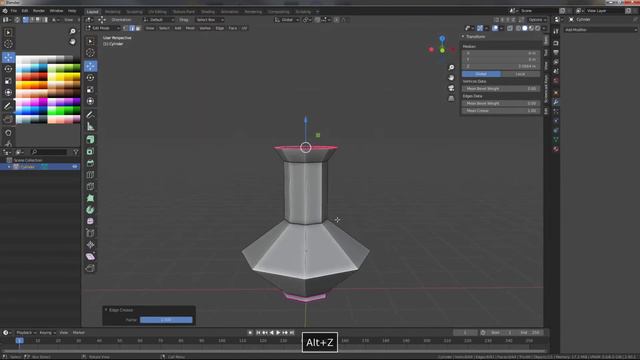Switch to the Layout workspace tab

(x=93, y=11)
